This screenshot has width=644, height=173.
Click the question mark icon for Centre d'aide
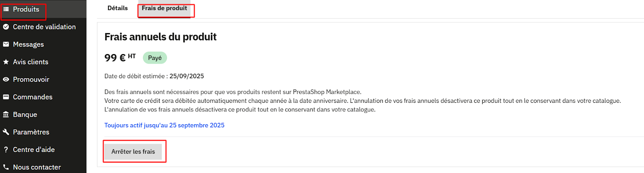(x=6, y=150)
